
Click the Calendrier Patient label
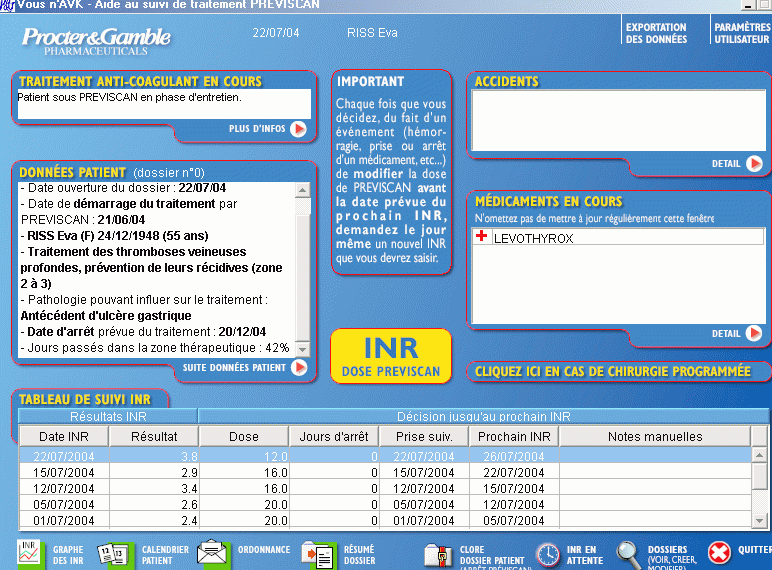coord(165,555)
